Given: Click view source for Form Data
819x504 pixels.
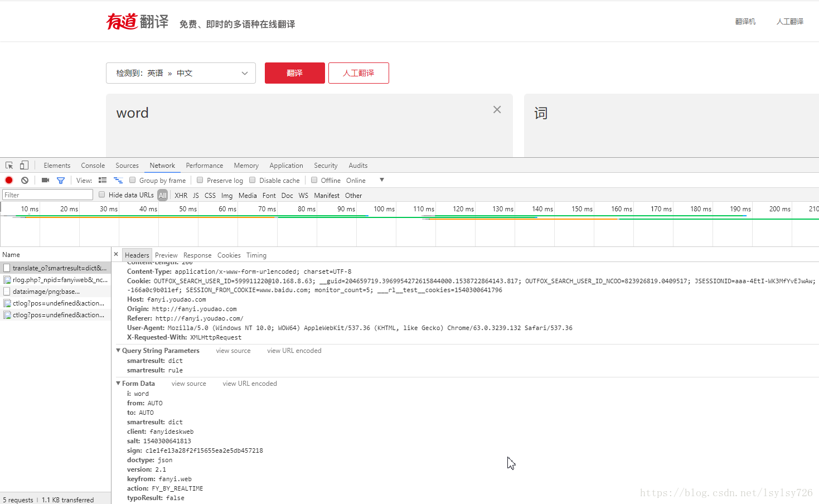Looking at the screenshot, I should [x=189, y=384].
